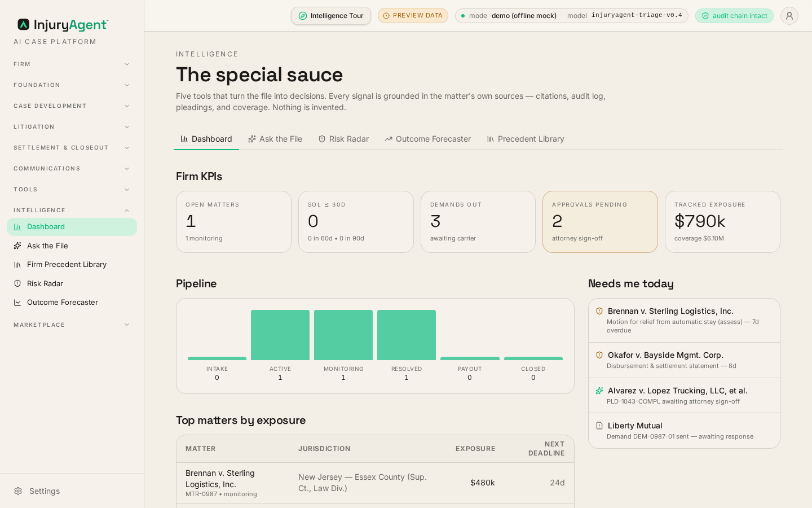Click the Demands Out KPI card
The height and width of the screenshot is (508, 812).
[x=478, y=222]
